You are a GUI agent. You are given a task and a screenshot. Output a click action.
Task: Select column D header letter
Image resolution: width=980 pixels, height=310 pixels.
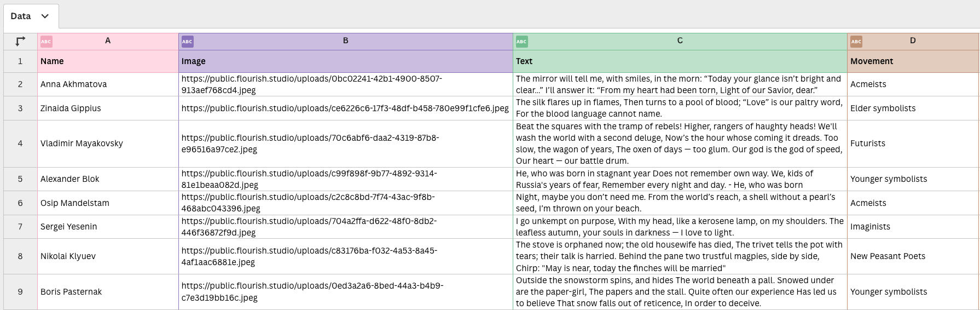click(913, 41)
